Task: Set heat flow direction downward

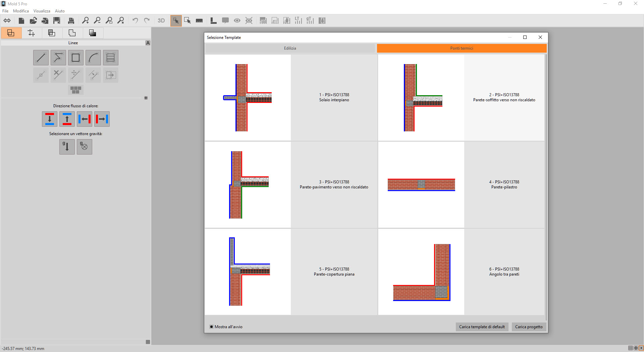Action: [50, 119]
